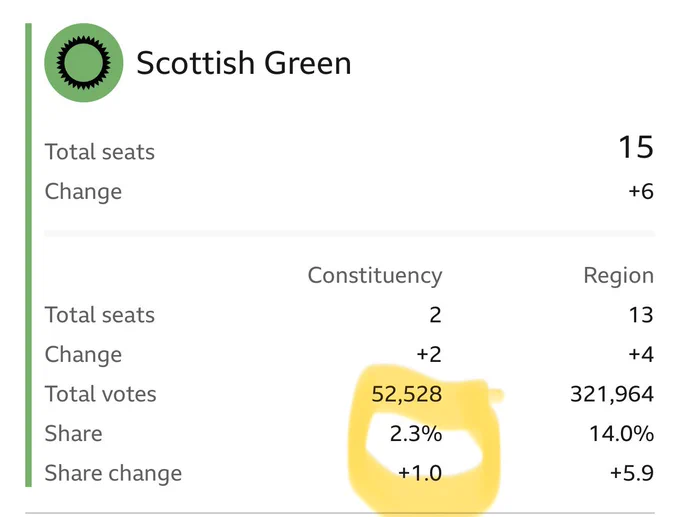
Task: Click the Share change row label
Action: tap(113, 474)
